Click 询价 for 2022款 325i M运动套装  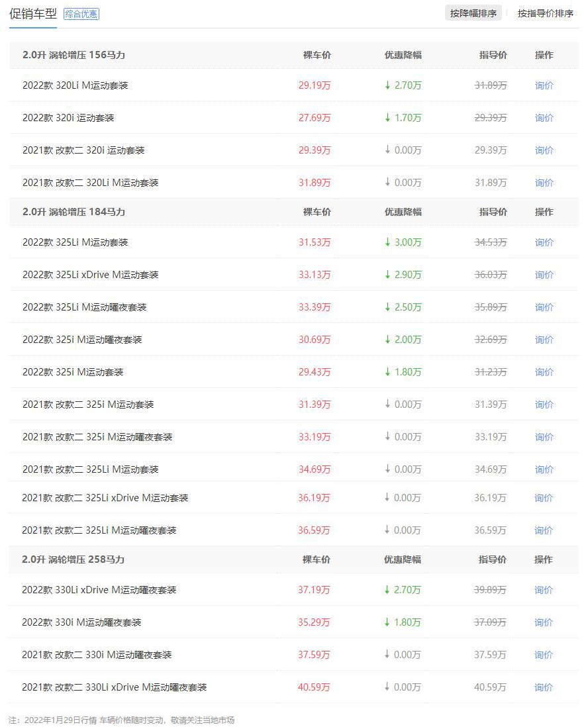544,372
